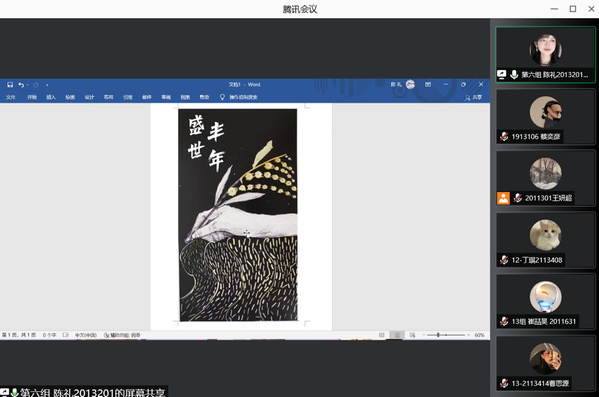This screenshot has width=599, height=397.
Task: Select Read mode view icon in the status bar
Action: [382, 335]
